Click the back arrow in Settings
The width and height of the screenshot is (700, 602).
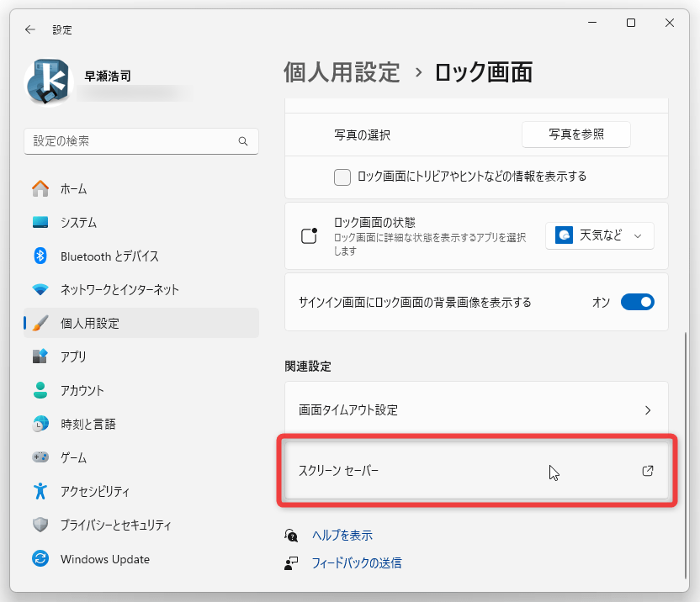30,29
